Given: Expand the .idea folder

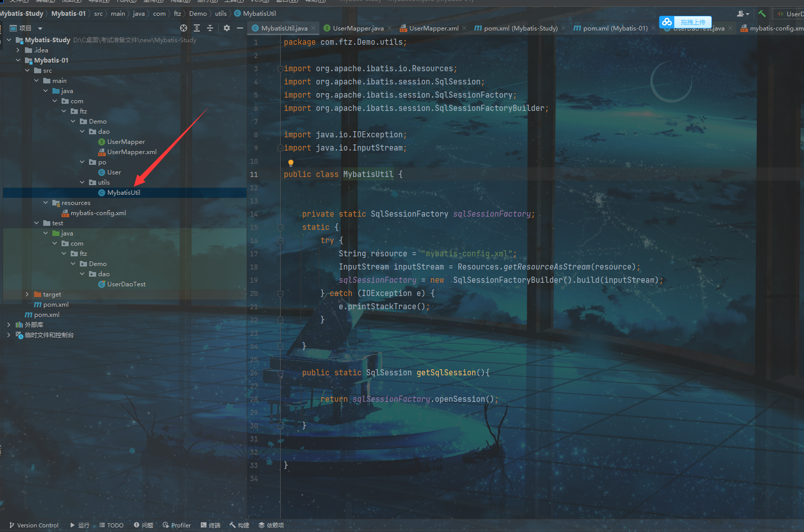Looking at the screenshot, I should 18,50.
